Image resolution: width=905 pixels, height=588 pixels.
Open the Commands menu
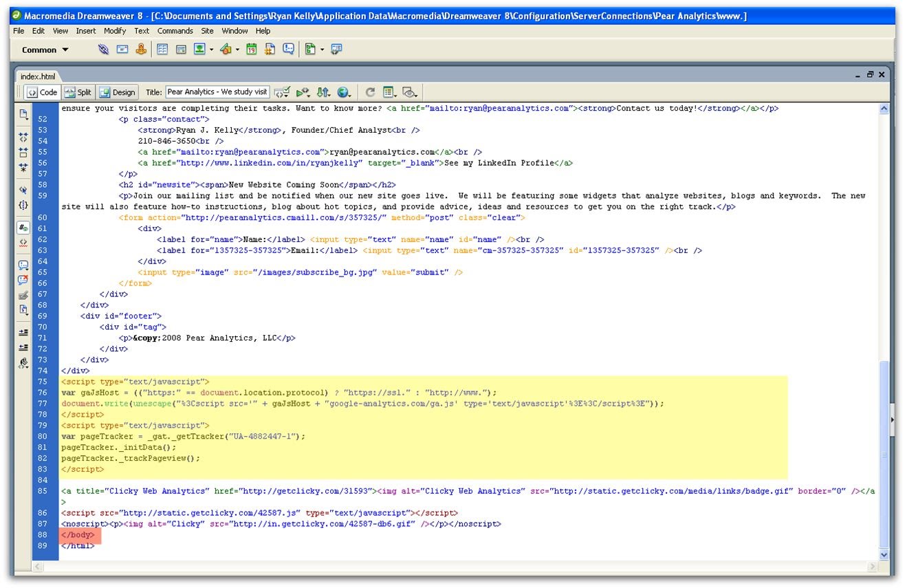click(175, 31)
